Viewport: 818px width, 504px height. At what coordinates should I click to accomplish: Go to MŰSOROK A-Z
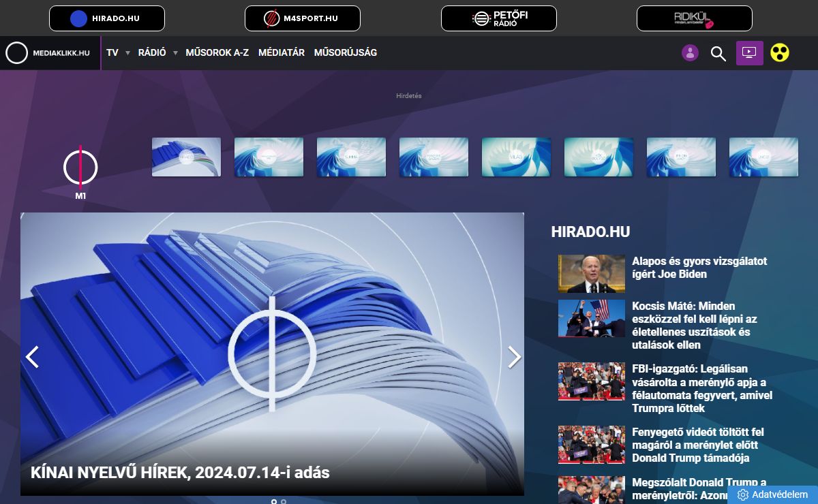(217, 52)
